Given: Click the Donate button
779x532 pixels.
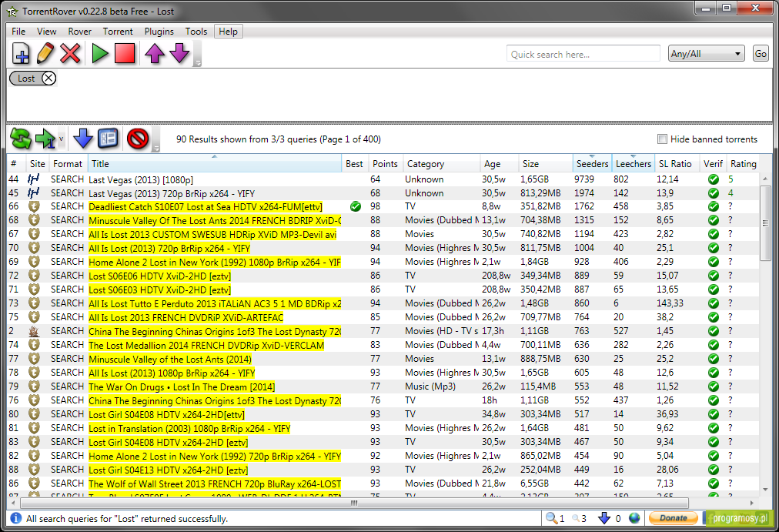Looking at the screenshot, I should [x=674, y=518].
